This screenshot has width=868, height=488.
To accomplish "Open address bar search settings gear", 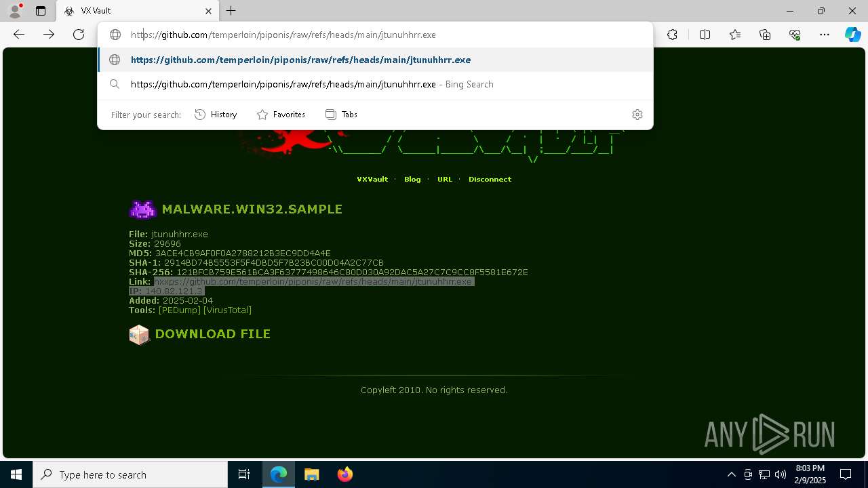I will [637, 115].
